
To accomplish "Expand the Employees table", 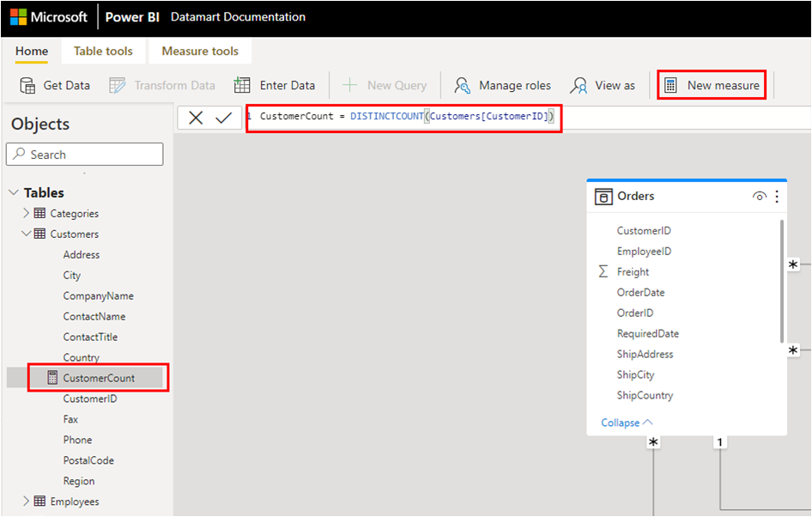I will tap(26, 501).
